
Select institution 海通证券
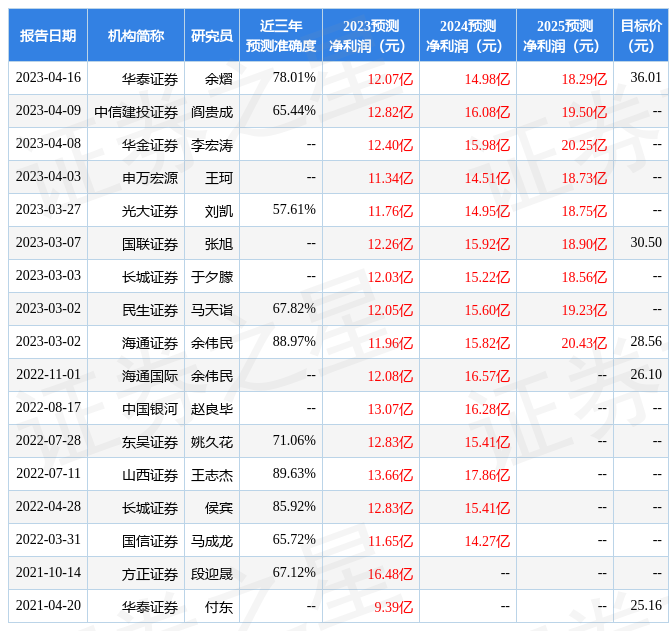(150, 343)
